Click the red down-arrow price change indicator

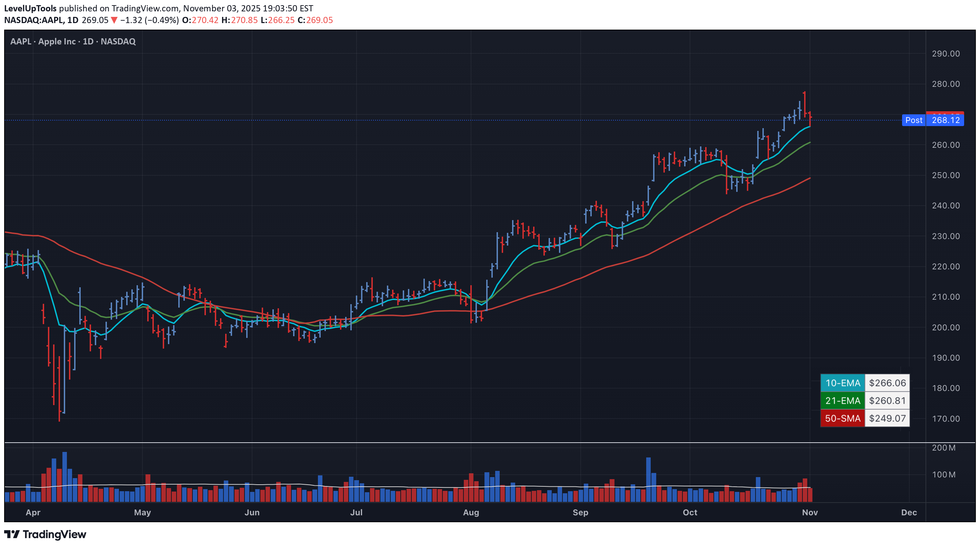point(114,20)
